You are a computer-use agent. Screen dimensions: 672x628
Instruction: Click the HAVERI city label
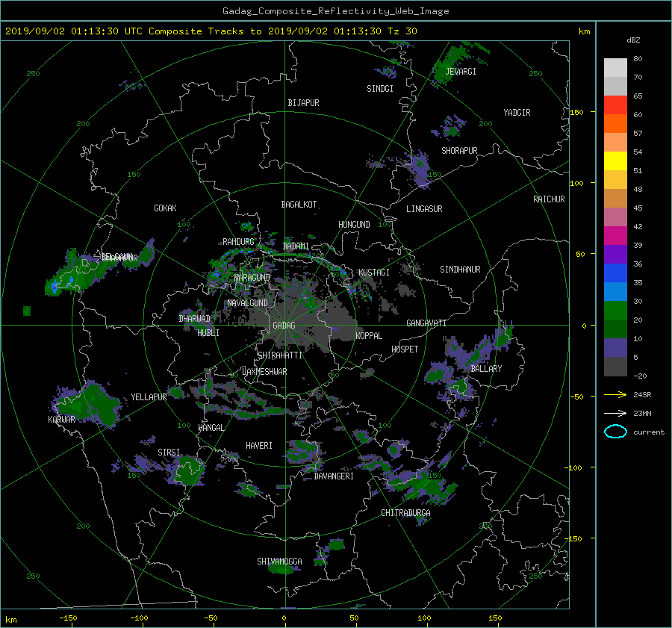259,446
